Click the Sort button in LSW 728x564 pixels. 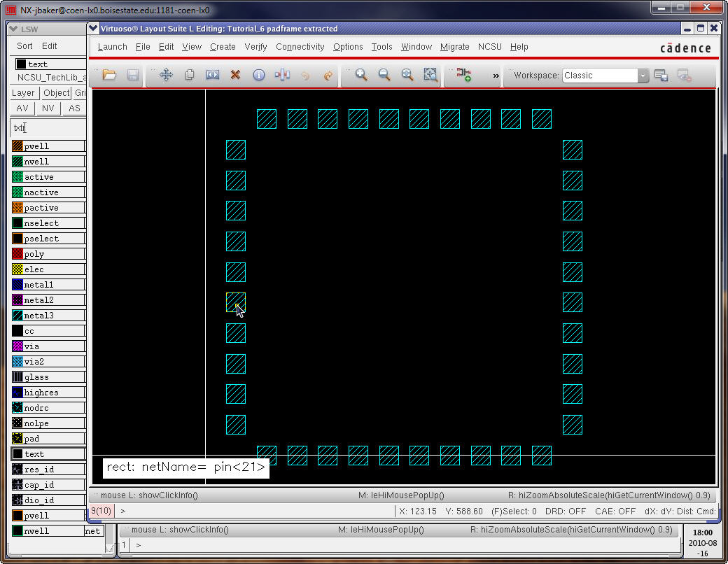[x=24, y=46]
